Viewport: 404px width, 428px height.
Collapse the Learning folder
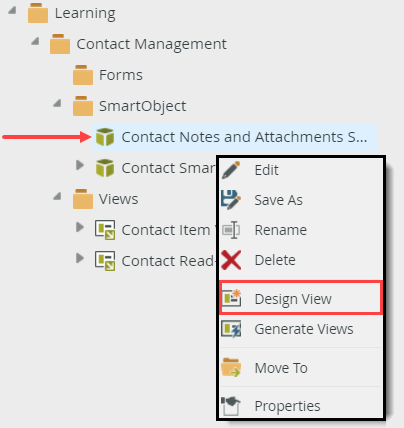click(12, 10)
